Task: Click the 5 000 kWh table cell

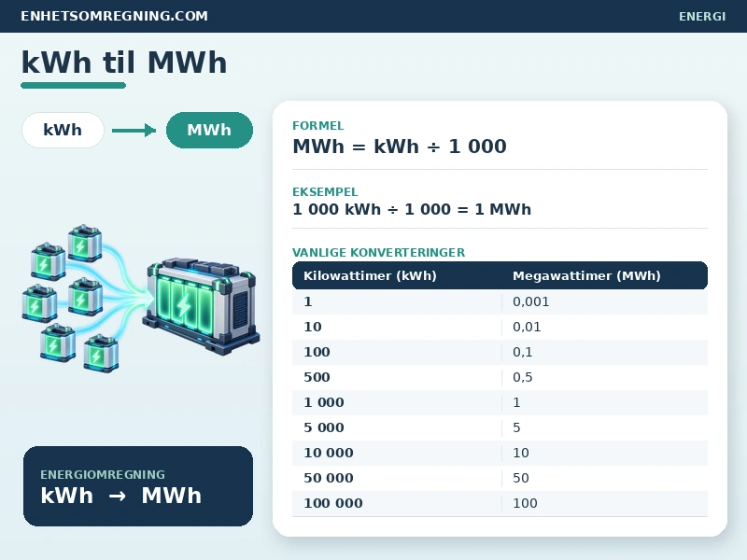Action: pyautogui.click(x=397, y=428)
